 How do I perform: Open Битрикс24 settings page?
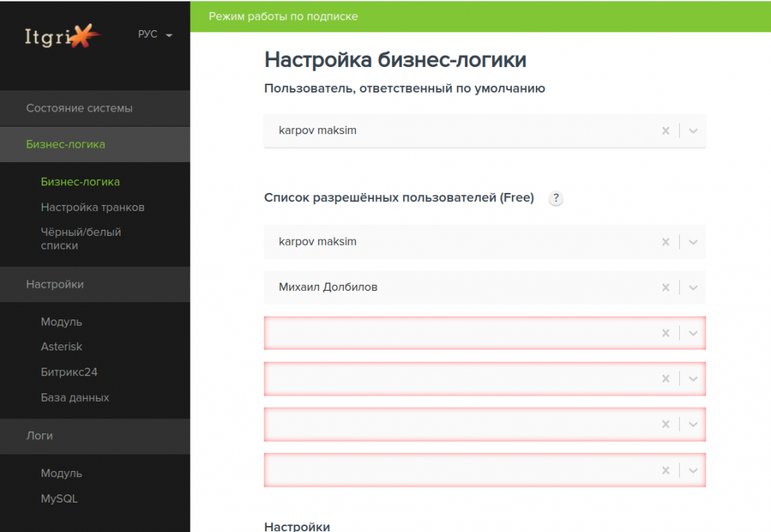click(x=69, y=372)
